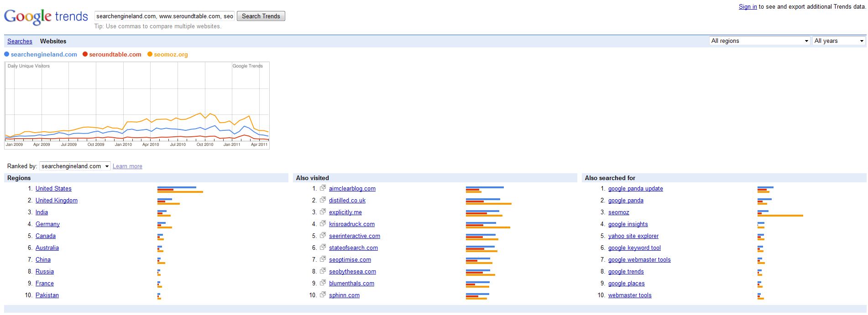Viewport: 868px width, 315px height.
Task: Open the Russia region link
Action: (x=45, y=272)
